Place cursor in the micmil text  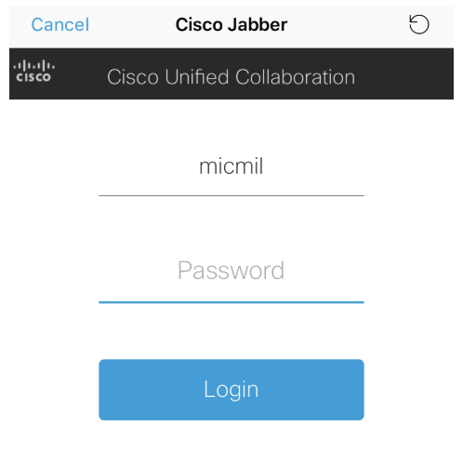tap(231, 166)
